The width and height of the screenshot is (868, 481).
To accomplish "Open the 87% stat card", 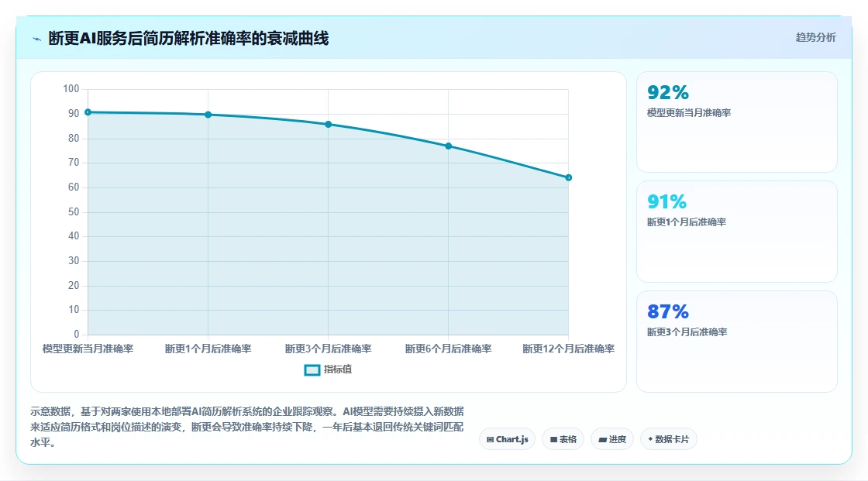I will 737,342.
